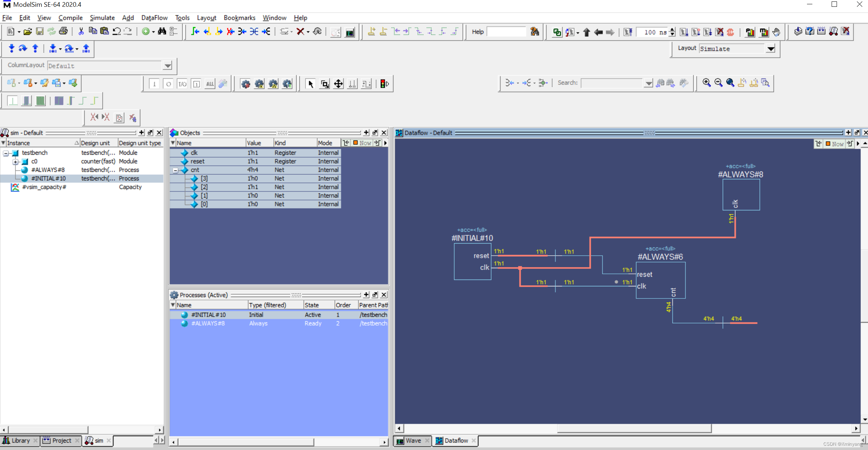868x450 pixels.
Task: Click the State column header in Processes
Action: click(x=319, y=305)
